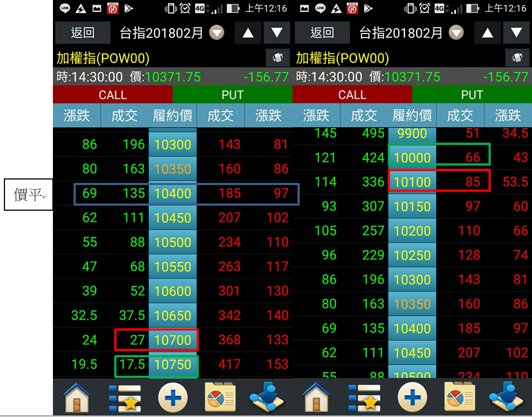Select strike price 10700 on left screen
The width and height of the screenshot is (532, 417).
pyautogui.click(x=173, y=340)
